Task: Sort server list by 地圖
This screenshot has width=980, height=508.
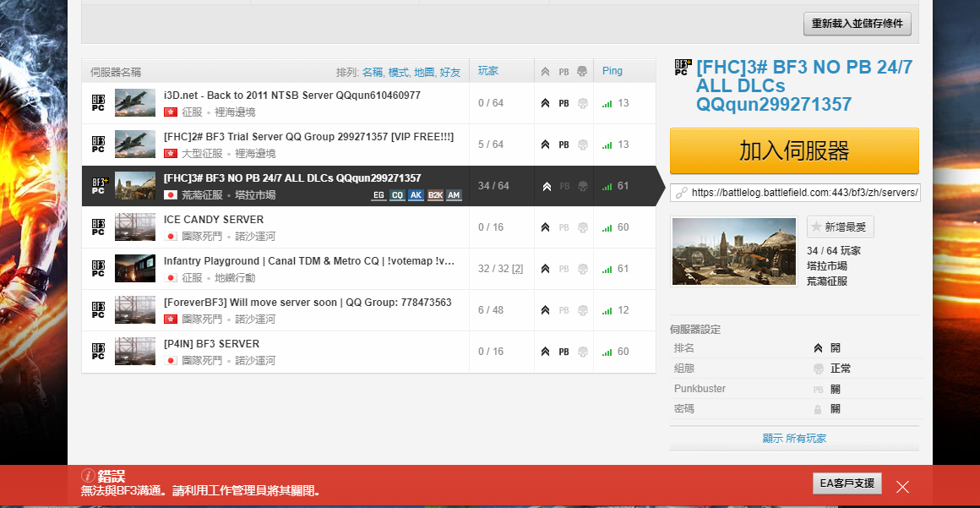Action: (x=424, y=73)
